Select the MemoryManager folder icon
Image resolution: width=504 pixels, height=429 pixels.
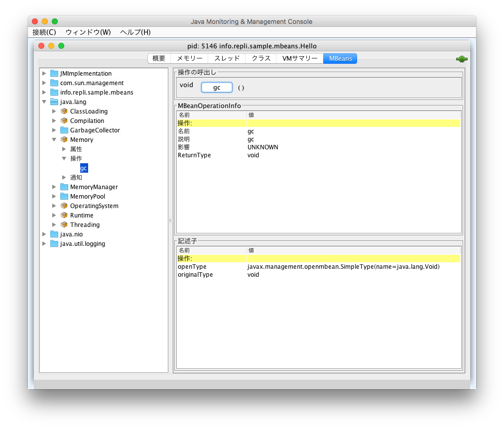click(65, 187)
